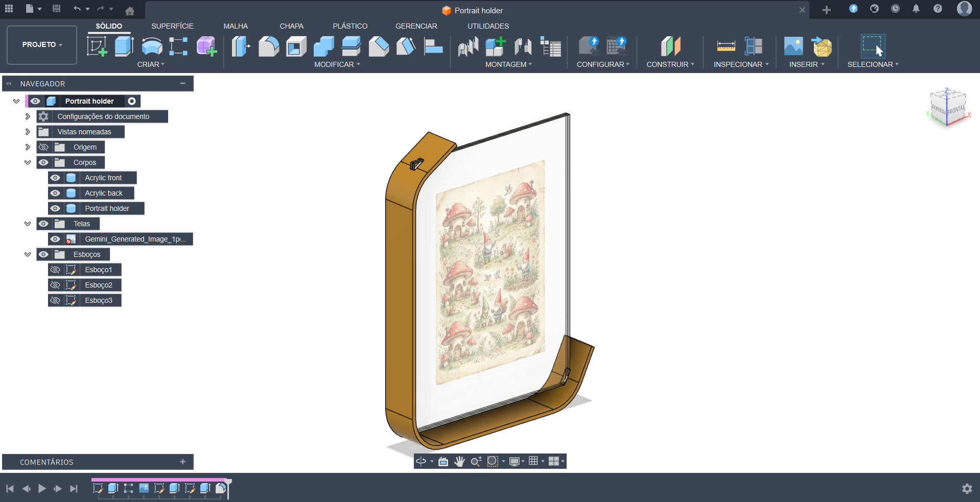Select the Create Sketch tool
Viewport: 980px width, 502px height.
pos(97,46)
